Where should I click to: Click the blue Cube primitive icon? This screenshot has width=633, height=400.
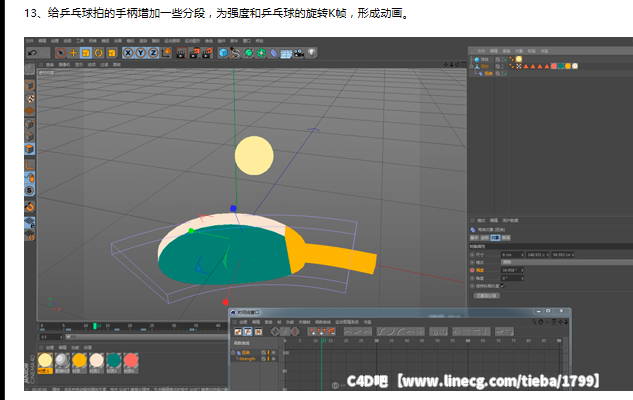(223, 53)
